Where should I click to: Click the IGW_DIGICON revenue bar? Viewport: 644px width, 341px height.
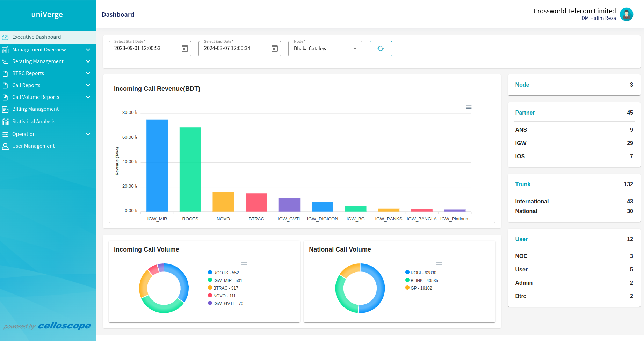[323, 207]
